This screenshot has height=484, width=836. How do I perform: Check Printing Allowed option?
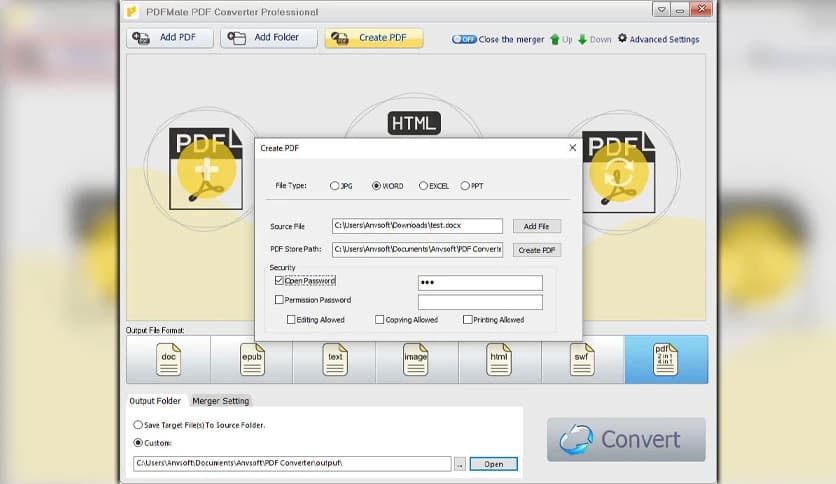coord(468,319)
